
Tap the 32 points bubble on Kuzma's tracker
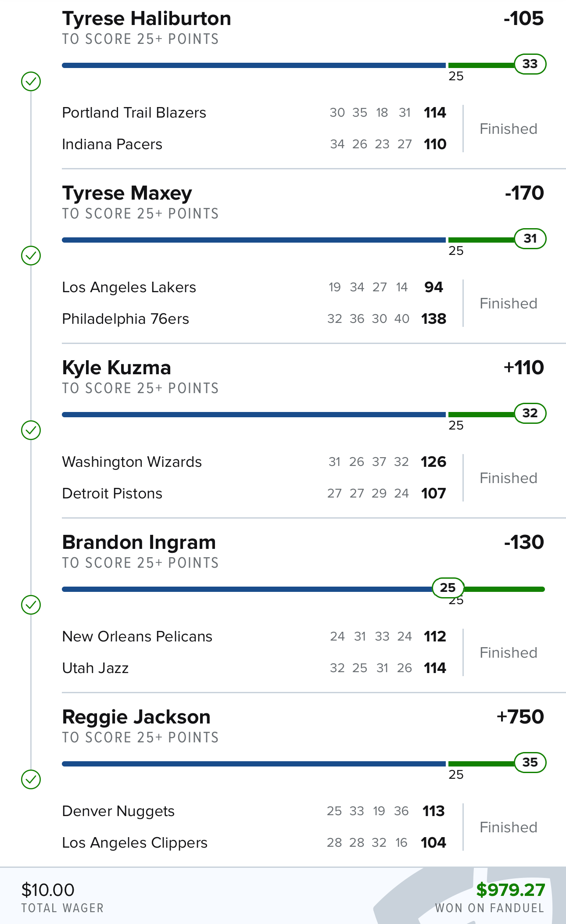530,413
